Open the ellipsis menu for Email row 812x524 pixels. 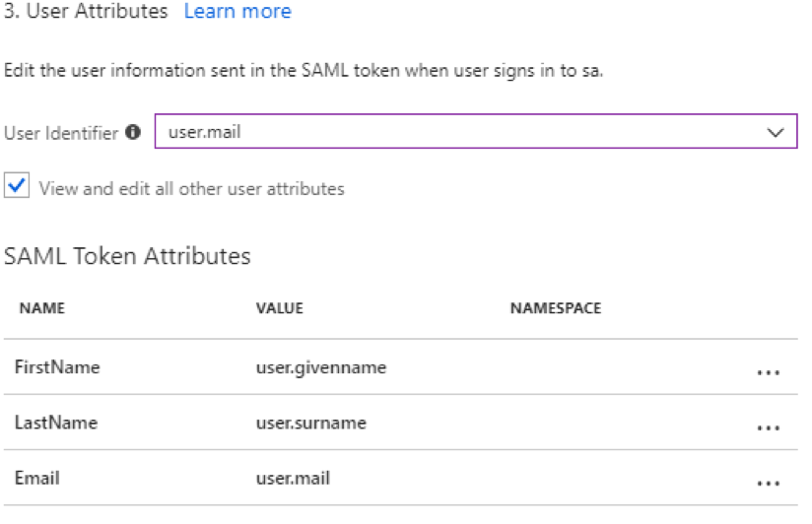769,484
